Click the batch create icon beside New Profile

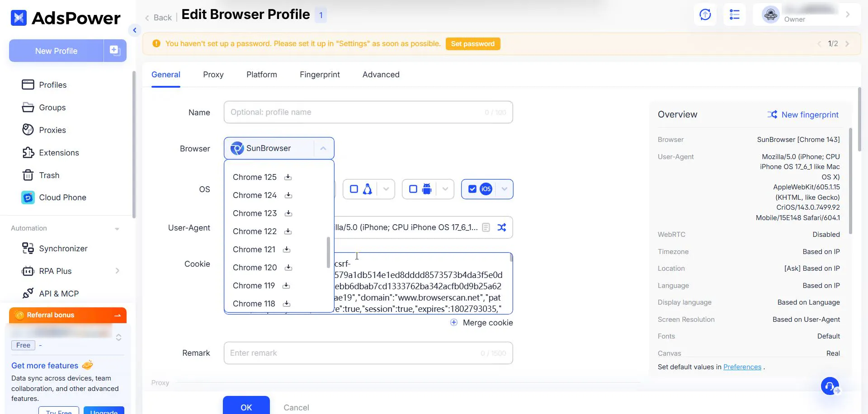115,51
